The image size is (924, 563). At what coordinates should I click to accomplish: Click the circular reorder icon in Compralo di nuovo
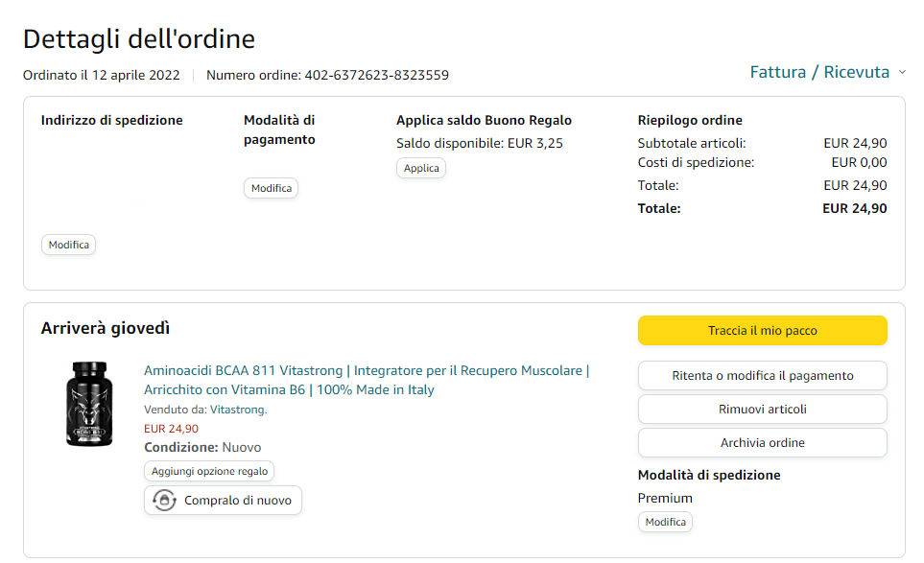164,501
